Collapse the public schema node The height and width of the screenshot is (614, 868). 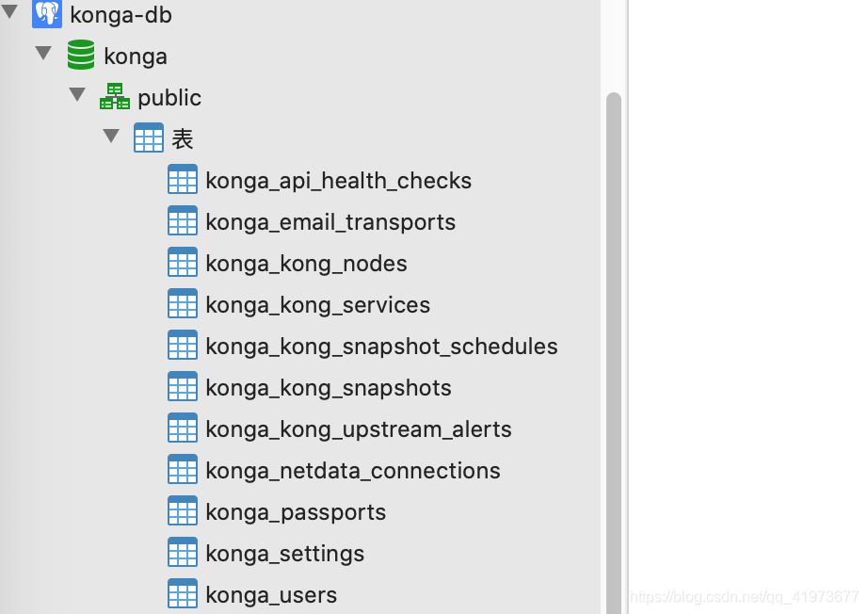[77, 94]
